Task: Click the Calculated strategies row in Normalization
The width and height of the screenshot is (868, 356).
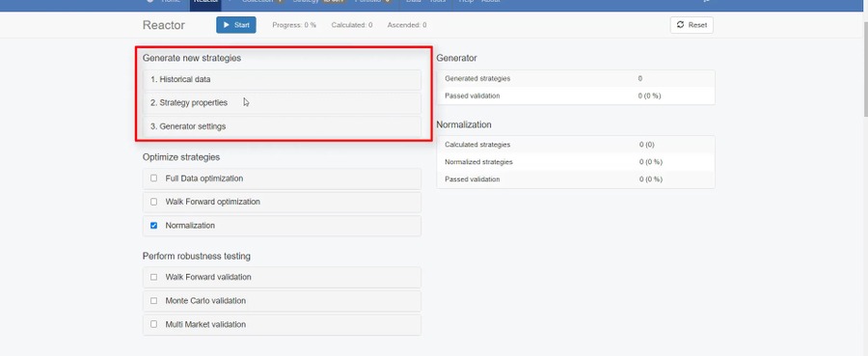Action: [x=576, y=145]
